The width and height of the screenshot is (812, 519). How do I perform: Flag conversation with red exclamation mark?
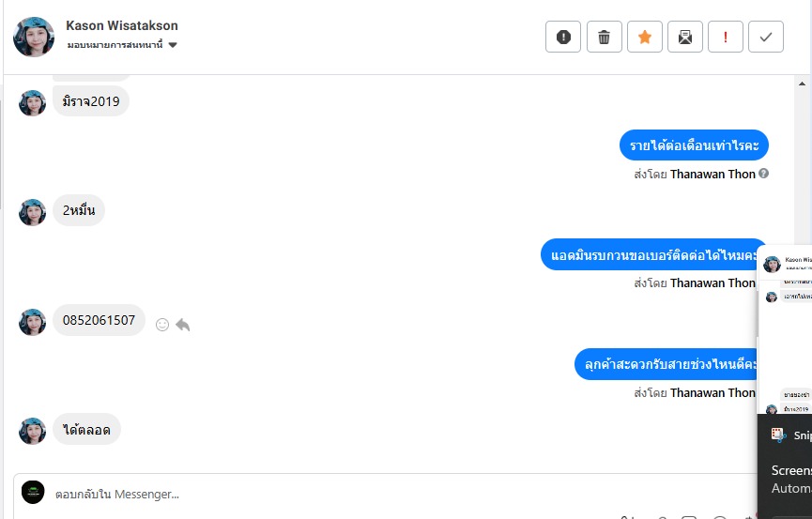point(725,37)
